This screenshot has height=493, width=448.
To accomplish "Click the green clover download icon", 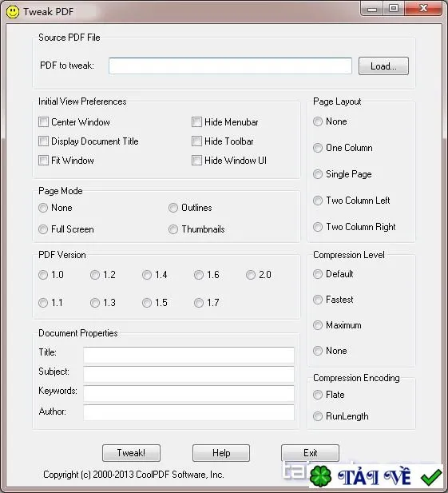I will click(320, 476).
